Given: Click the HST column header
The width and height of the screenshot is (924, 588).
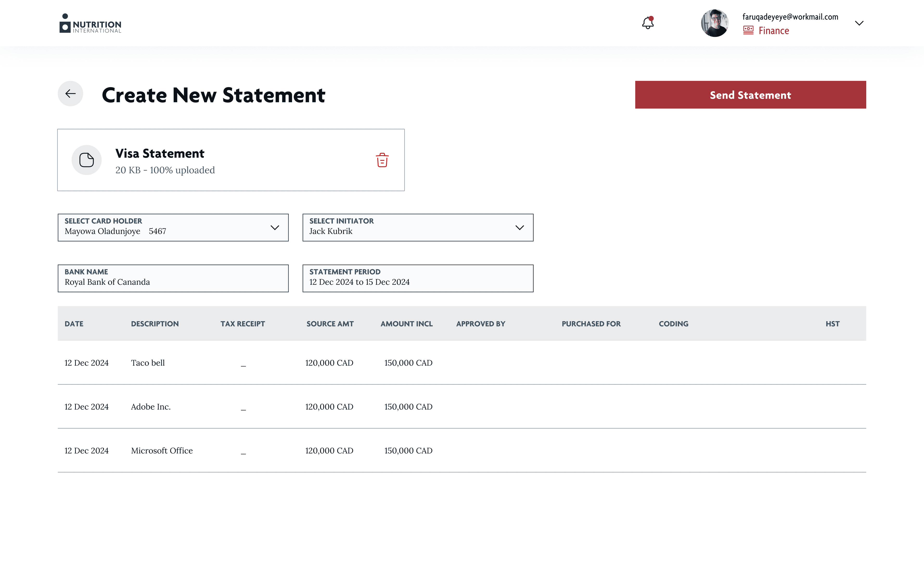Looking at the screenshot, I should (832, 323).
